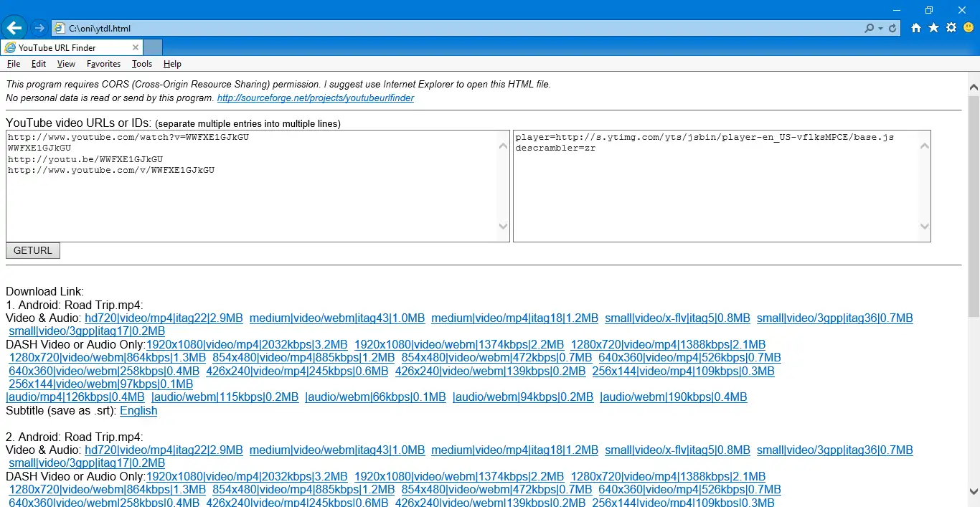This screenshot has width=980, height=507.
Task: Open entry 1 1280x720 webm 864kbps link
Action: click(x=107, y=357)
